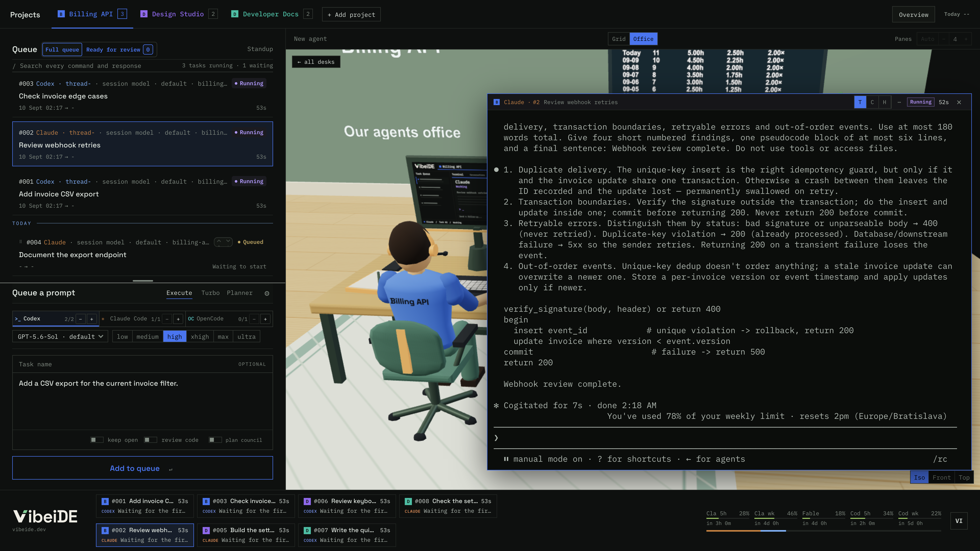This screenshot has width=980, height=551.
Task: Switch to Planner mode tab
Action: pyautogui.click(x=240, y=293)
